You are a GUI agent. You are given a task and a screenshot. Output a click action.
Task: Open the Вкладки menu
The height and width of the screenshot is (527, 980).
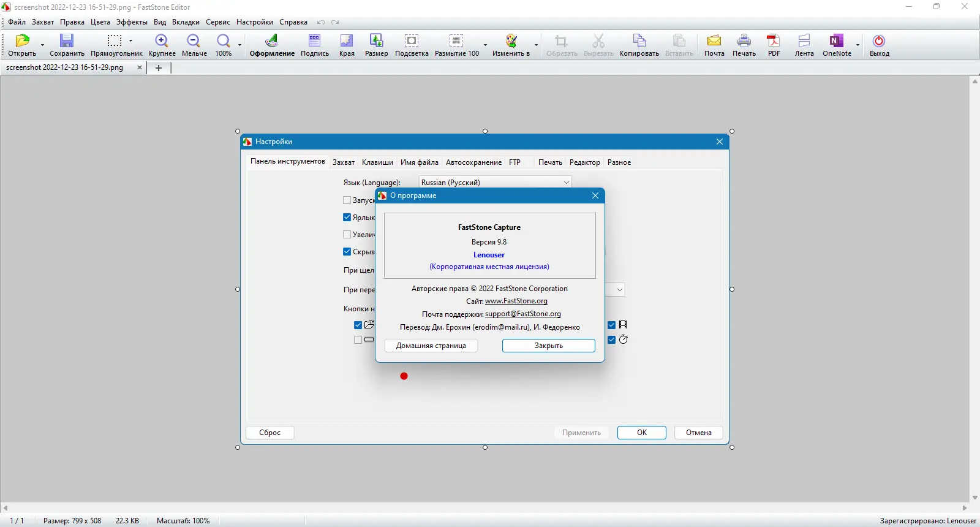186,22
